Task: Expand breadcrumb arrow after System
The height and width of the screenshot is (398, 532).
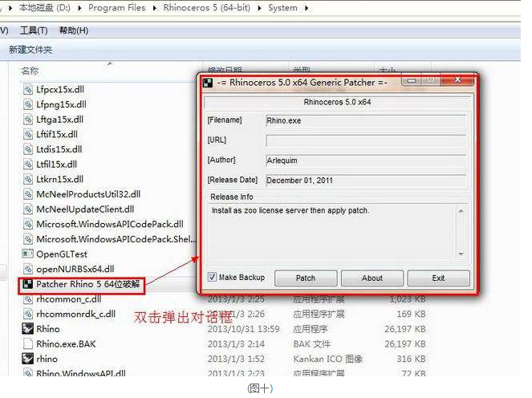Action: (307, 8)
